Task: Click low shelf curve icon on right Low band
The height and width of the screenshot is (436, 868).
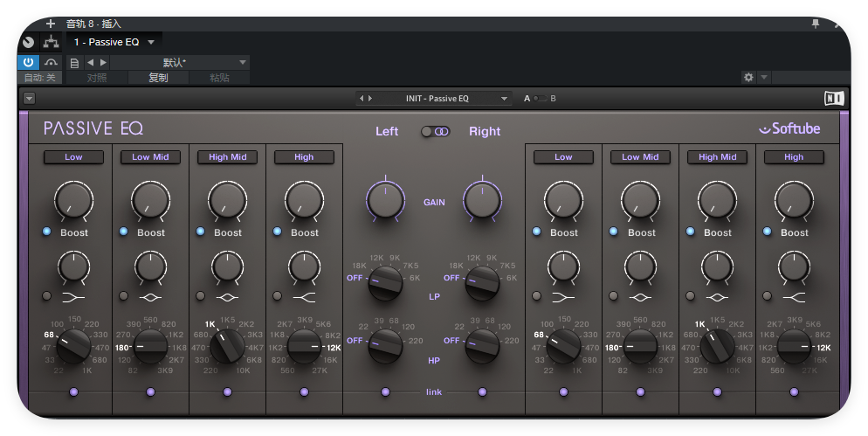Action: [563, 297]
